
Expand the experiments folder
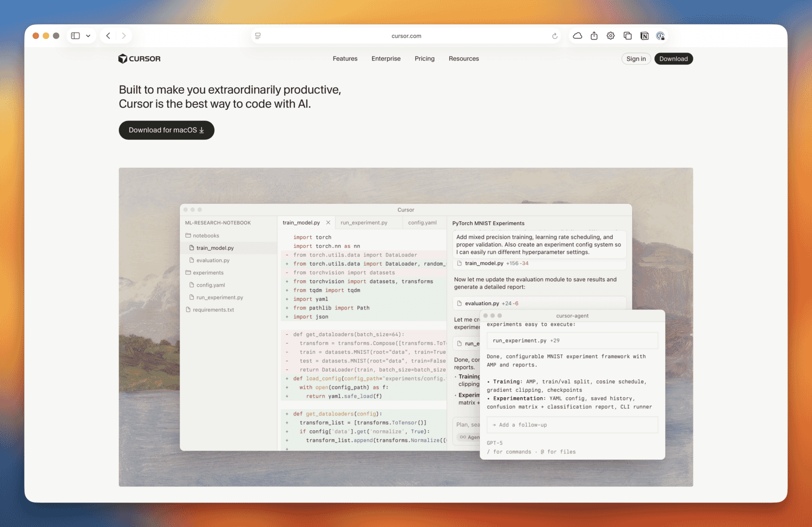point(204,273)
